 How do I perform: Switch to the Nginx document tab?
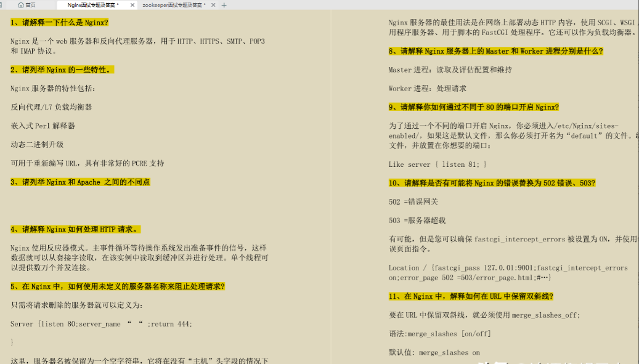click(93, 5)
